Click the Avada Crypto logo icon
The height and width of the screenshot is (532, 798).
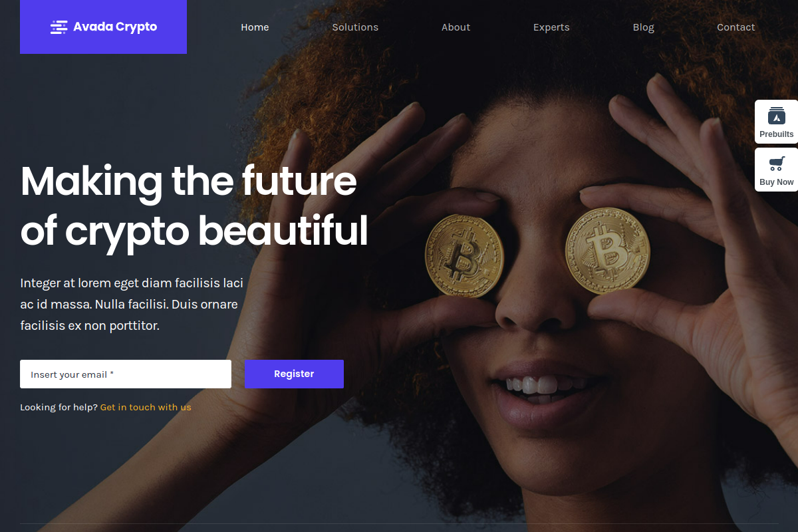coord(59,27)
